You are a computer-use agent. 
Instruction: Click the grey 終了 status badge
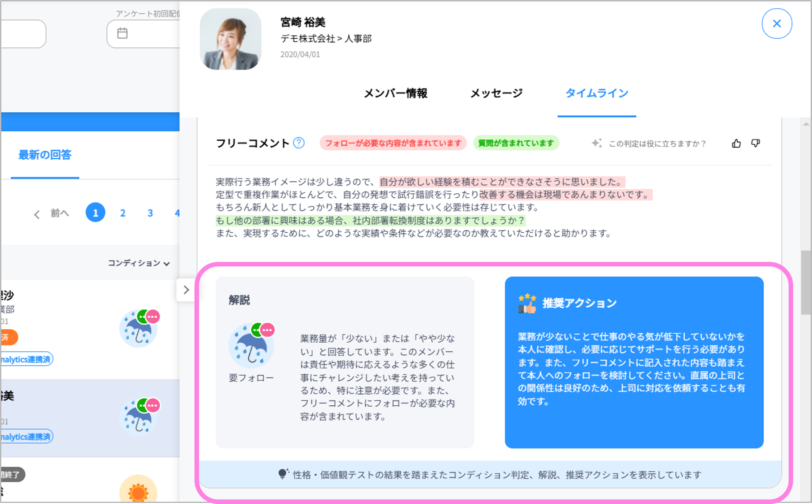click(x=13, y=475)
